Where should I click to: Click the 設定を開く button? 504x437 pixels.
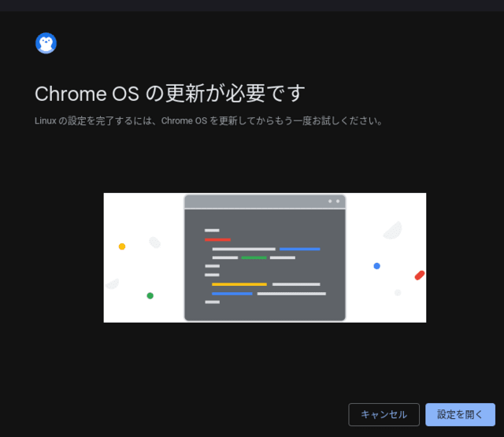click(x=460, y=414)
